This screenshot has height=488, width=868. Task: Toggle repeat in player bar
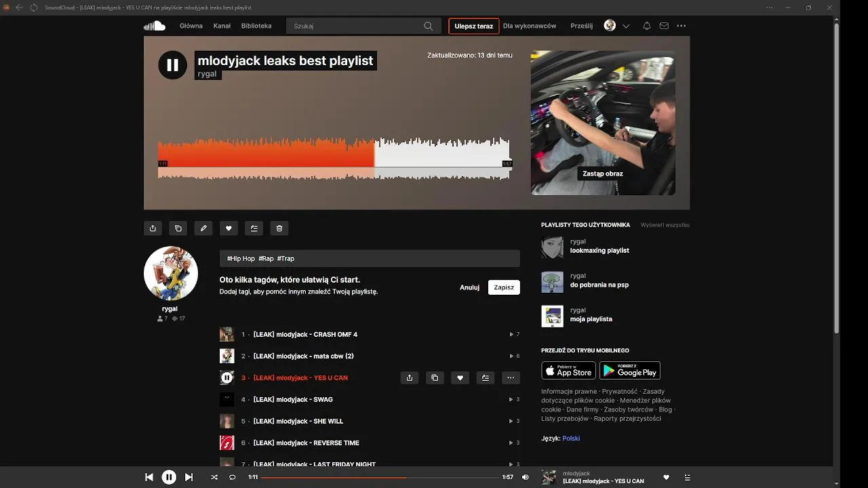pyautogui.click(x=232, y=477)
